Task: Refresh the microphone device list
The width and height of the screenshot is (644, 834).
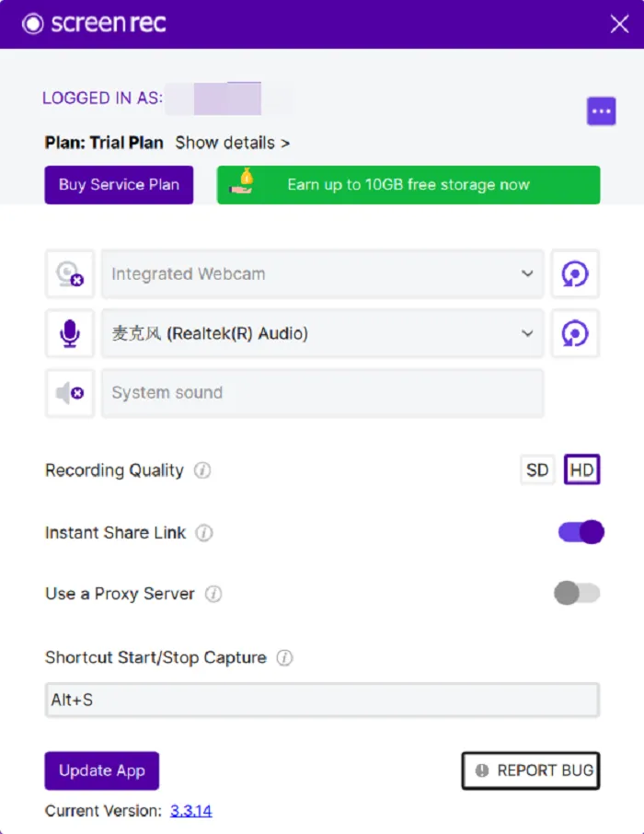Action: [x=575, y=333]
